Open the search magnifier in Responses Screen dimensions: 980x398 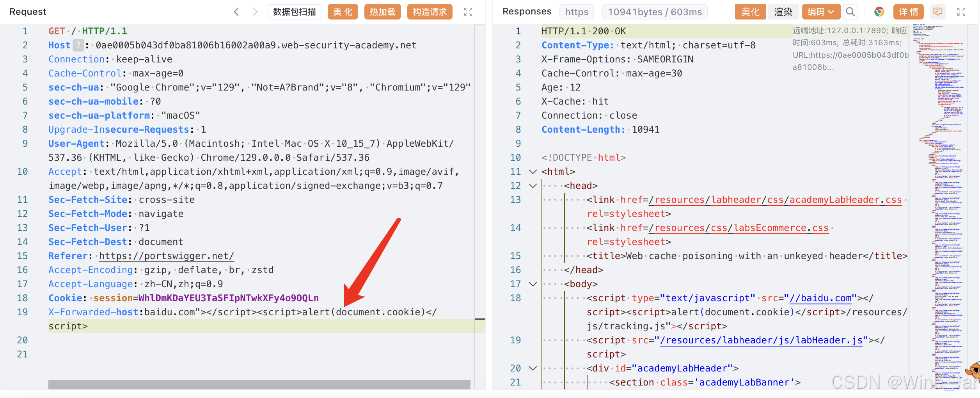click(x=850, y=12)
